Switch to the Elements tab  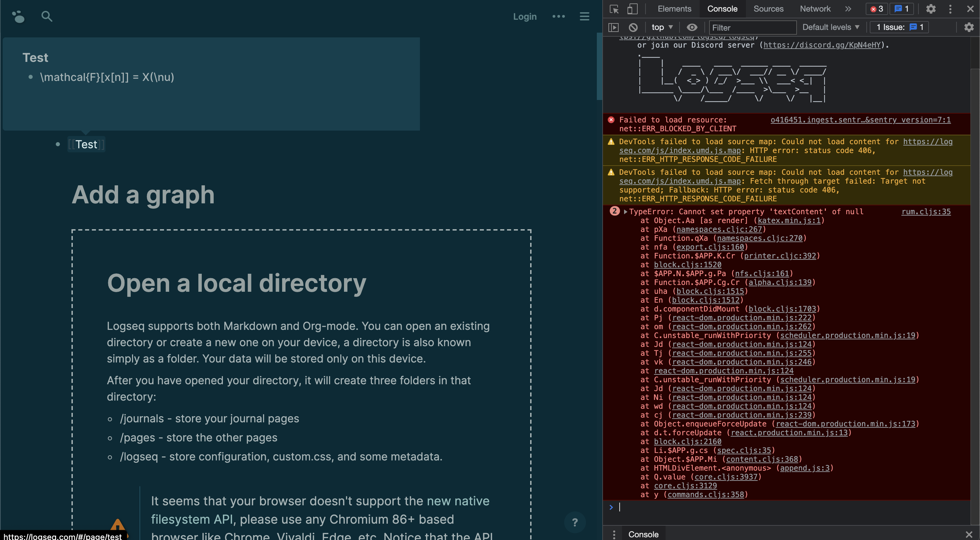pyautogui.click(x=674, y=9)
